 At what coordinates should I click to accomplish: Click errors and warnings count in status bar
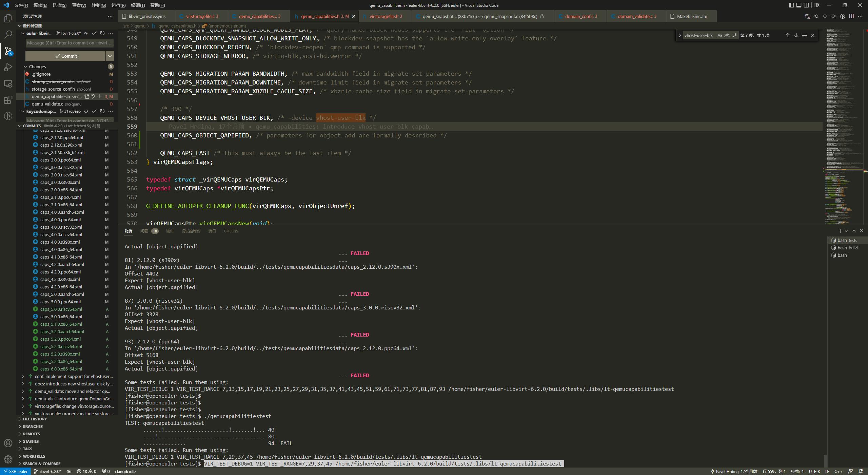tap(86, 471)
